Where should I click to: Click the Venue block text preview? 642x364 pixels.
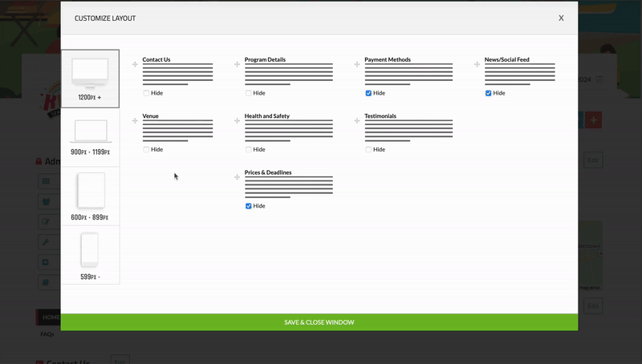(177, 131)
